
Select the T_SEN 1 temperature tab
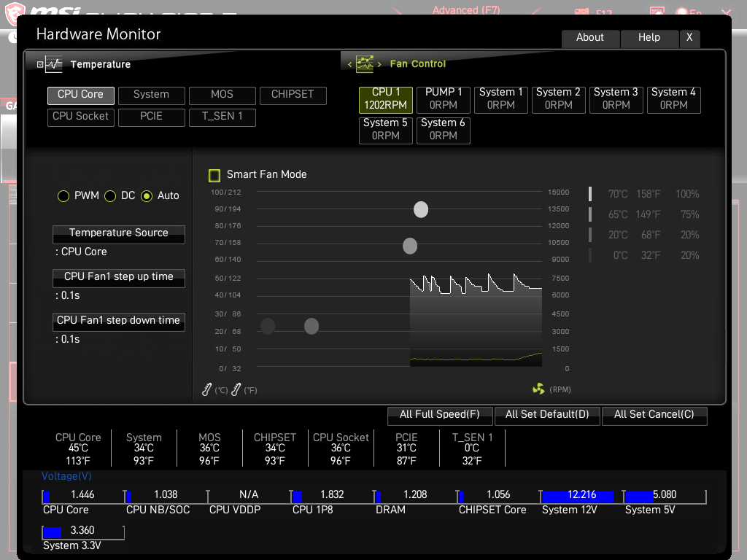pos(222,117)
